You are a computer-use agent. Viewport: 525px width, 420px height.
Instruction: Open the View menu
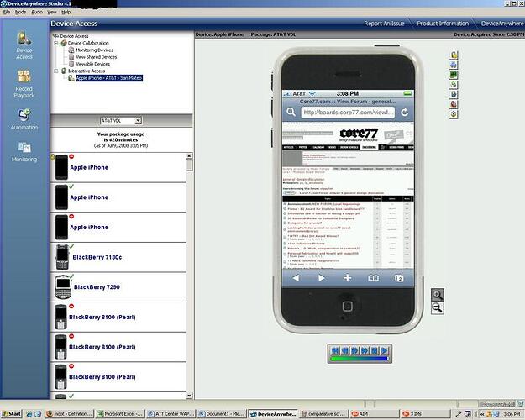(x=51, y=12)
